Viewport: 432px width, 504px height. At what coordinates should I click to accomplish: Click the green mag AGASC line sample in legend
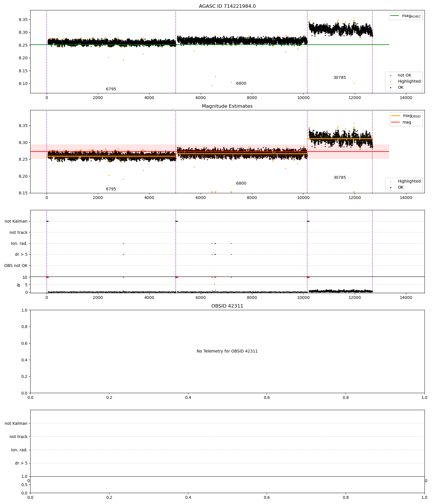point(395,16)
